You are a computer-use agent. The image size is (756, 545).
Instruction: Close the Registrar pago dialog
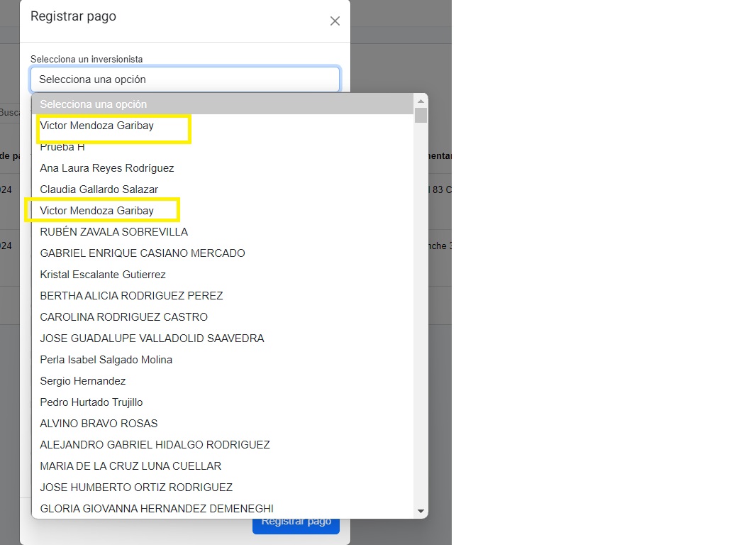point(335,21)
